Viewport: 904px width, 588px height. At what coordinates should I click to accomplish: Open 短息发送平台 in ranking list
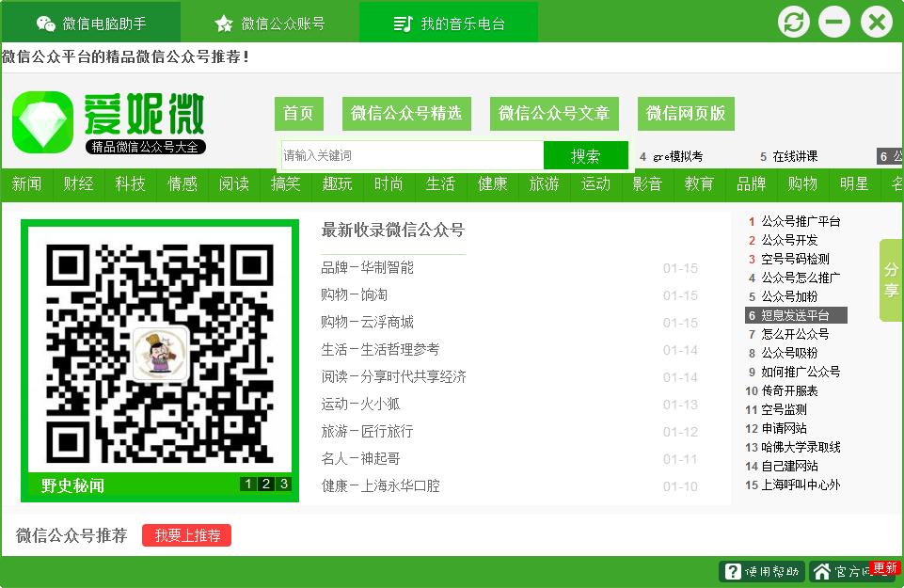coord(795,315)
